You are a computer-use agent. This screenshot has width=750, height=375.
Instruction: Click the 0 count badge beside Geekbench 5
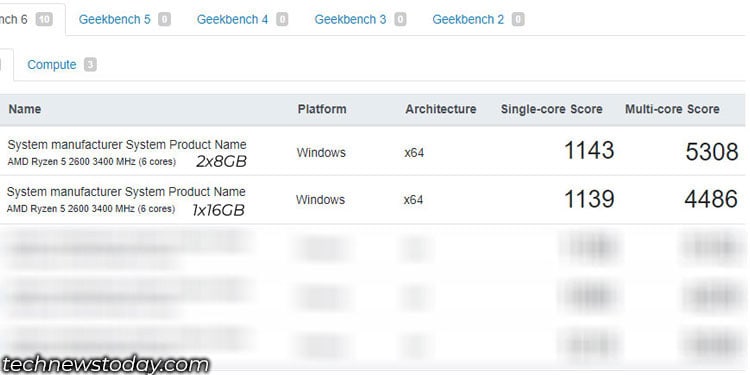(165, 20)
